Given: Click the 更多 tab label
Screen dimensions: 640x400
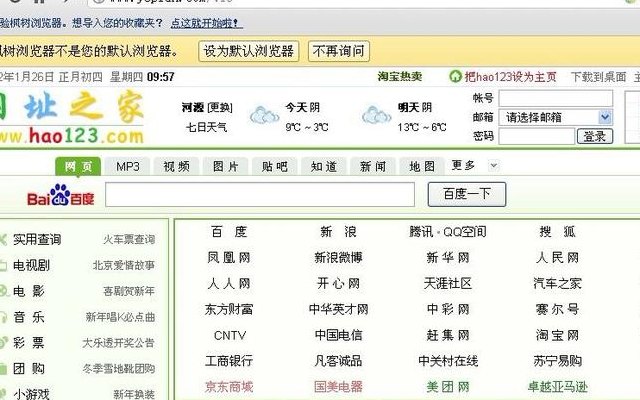Looking at the screenshot, I should [x=463, y=165].
